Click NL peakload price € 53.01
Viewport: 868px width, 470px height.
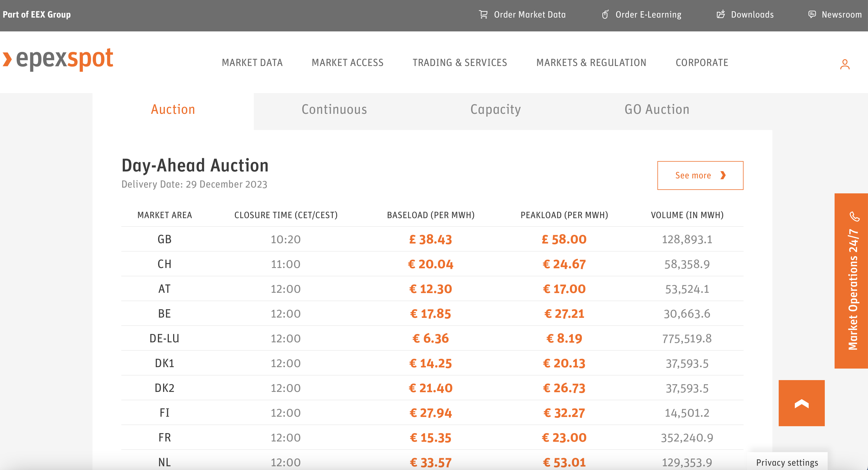564,462
